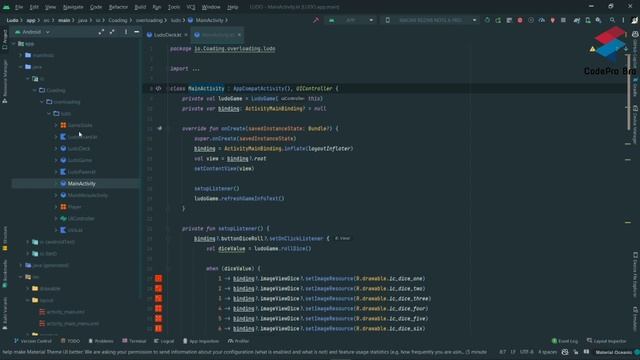640x360 pixels.
Task: Collapse the ludo package node
Action: pyautogui.click(x=49, y=113)
